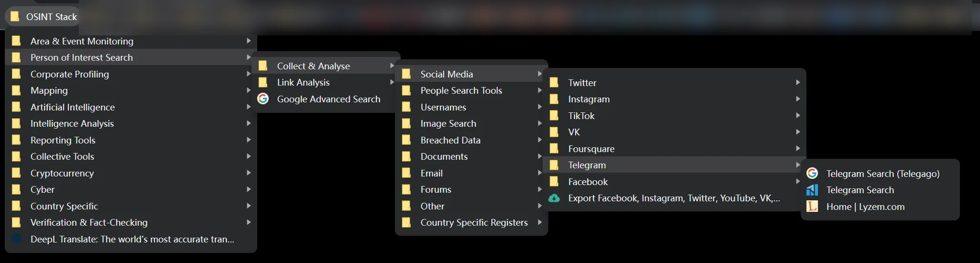The width and height of the screenshot is (980, 263).
Task: Click the folder icon next to Mapping
Action: pos(16,90)
